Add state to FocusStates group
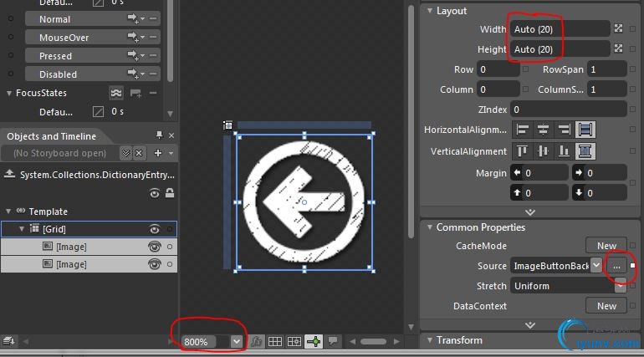 pos(135,93)
